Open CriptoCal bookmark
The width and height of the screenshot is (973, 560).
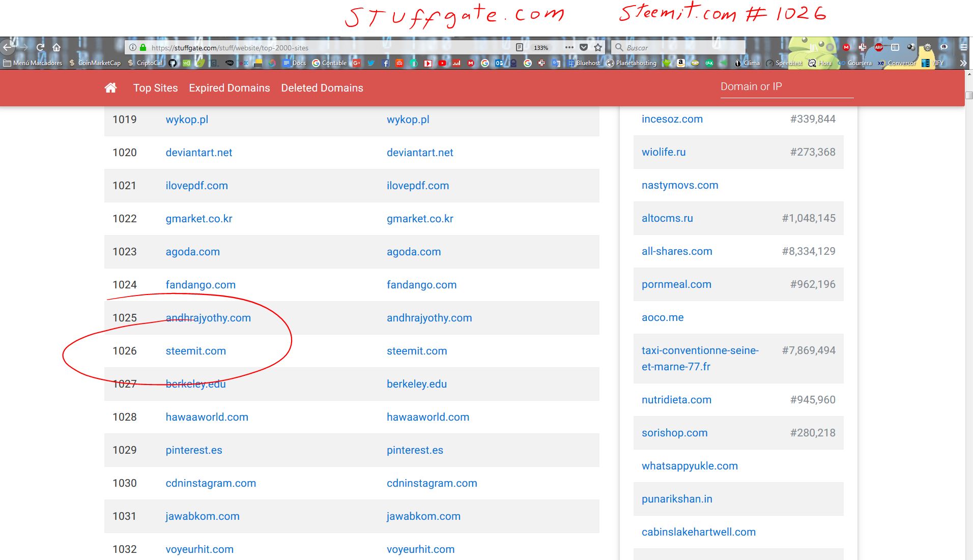coord(145,63)
